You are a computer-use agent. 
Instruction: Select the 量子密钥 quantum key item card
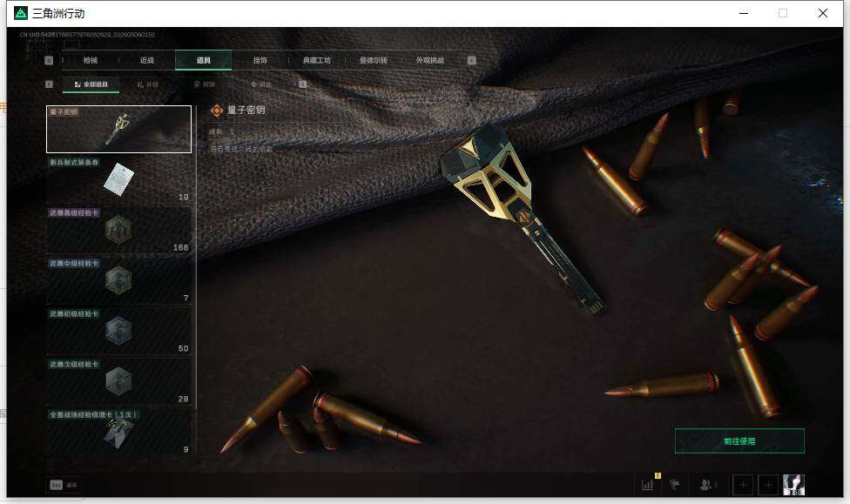[x=118, y=129]
